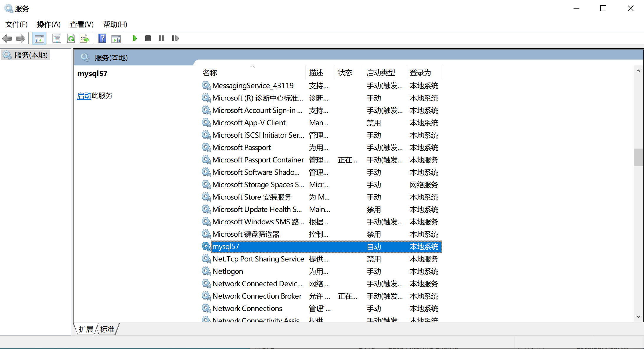This screenshot has width=644, height=349.
Task: Switch to the 标准 tab
Action: click(x=107, y=329)
